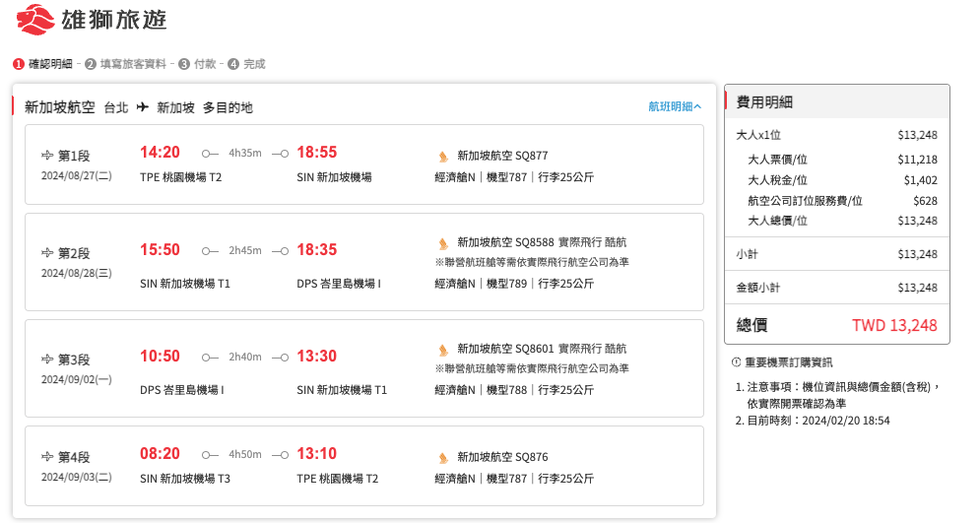The image size is (980, 523).
Task: Select step 2 填寫旅客資料
Action: click(x=126, y=64)
